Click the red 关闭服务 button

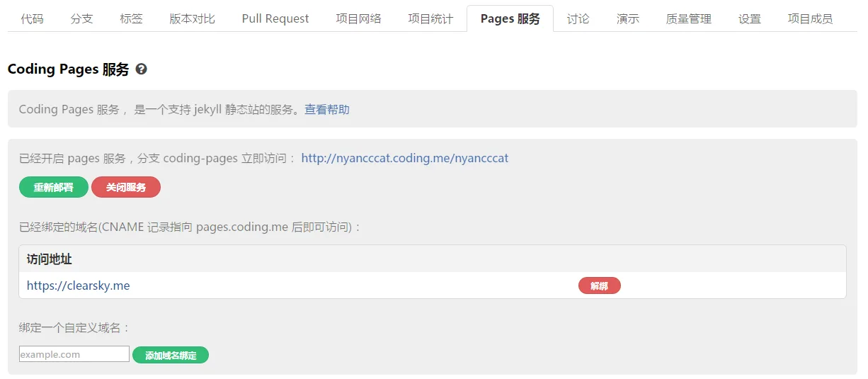coord(126,187)
